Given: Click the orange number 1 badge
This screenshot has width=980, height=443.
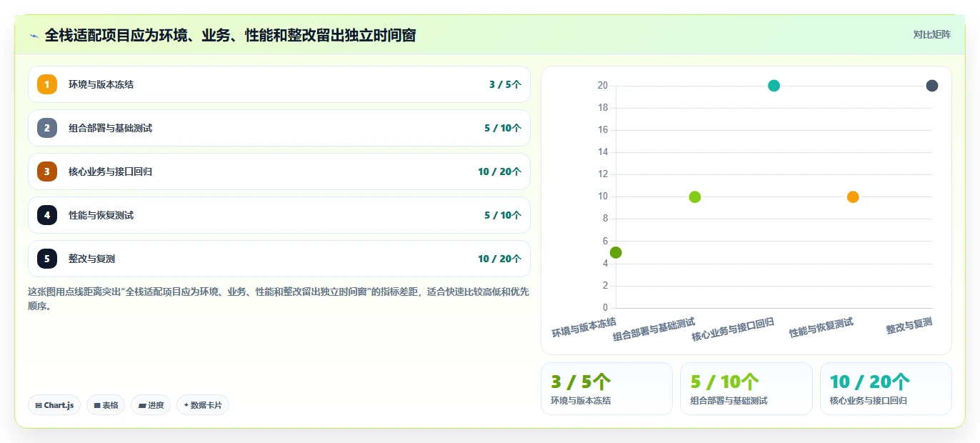Looking at the screenshot, I should [x=47, y=84].
